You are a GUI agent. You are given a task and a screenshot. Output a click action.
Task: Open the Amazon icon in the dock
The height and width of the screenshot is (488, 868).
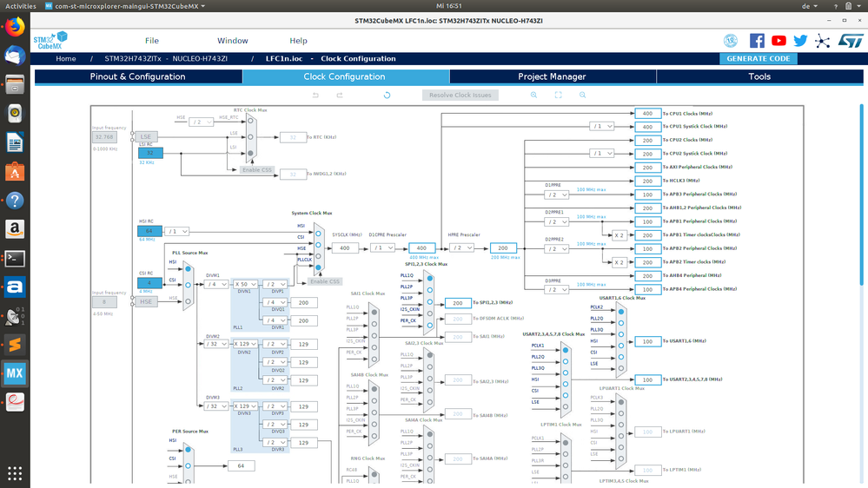pyautogui.click(x=15, y=229)
